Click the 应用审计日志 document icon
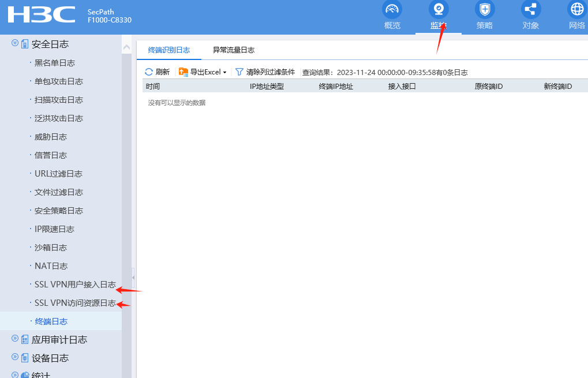This screenshot has height=378, width=588. tap(25, 340)
